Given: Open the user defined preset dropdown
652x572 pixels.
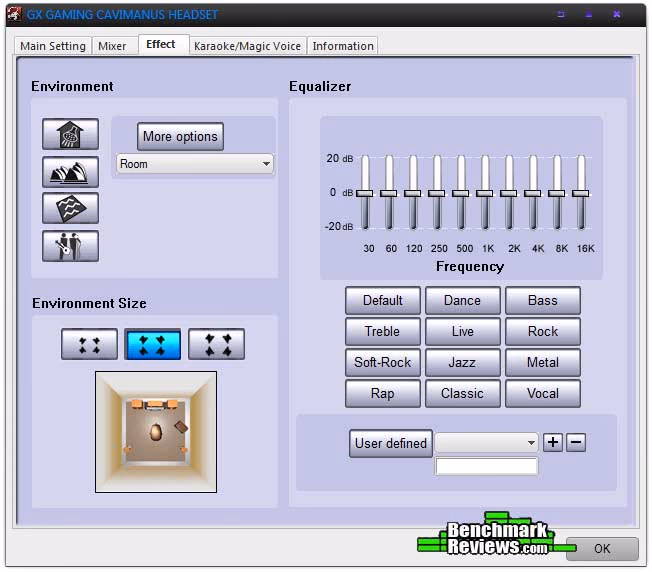Looking at the screenshot, I should tap(486, 443).
